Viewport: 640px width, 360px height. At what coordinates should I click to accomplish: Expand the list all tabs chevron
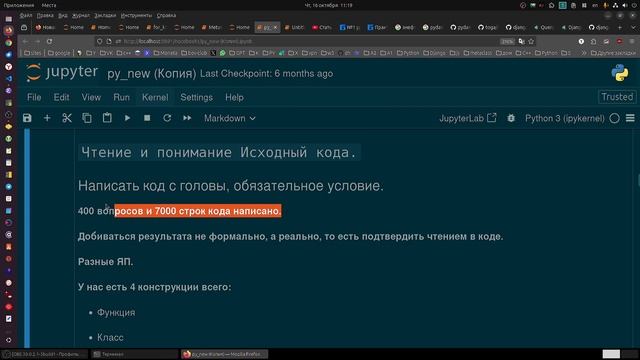633,27
